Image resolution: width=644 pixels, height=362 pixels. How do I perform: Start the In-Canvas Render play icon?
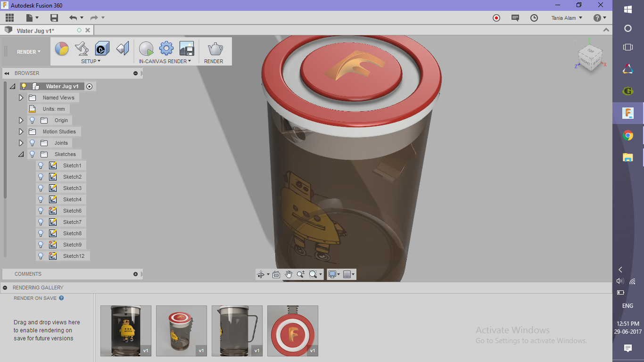point(146,49)
